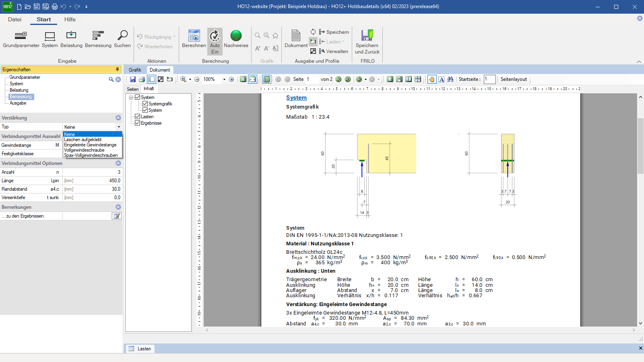Image resolution: width=644 pixels, height=362 pixels.
Task: Click the Startseite number field
Action: click(x=489, y=79)
